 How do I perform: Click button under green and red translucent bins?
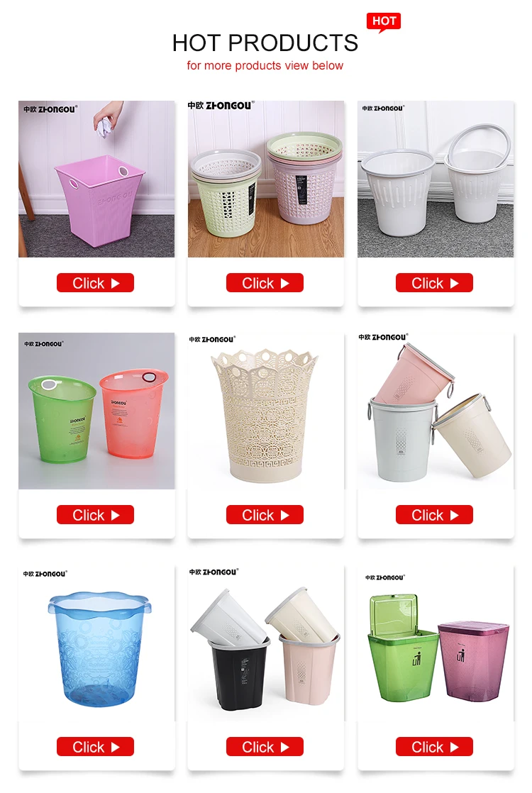pyautogui.click(x=95, y=515)
